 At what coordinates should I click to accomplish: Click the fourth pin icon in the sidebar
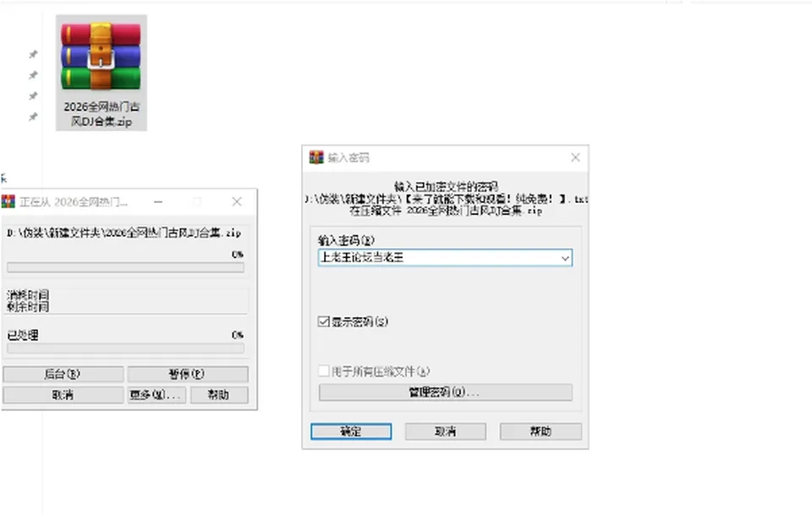(33, 117)
